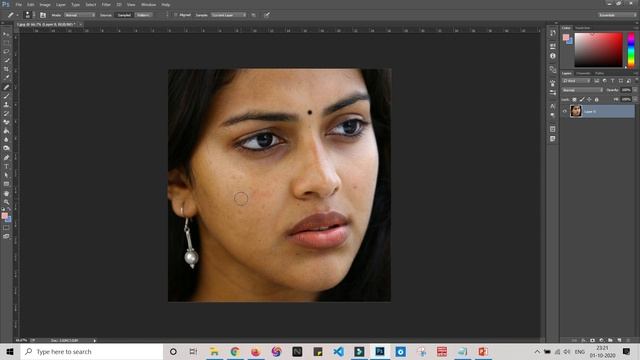Lock image pixels on layer

point(582,100)
